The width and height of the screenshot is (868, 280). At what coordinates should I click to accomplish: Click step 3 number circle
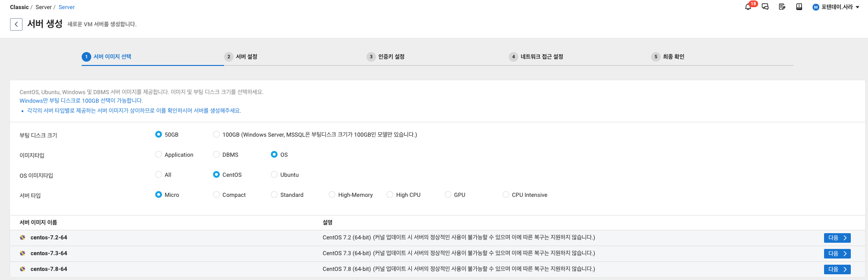(371, 57)
